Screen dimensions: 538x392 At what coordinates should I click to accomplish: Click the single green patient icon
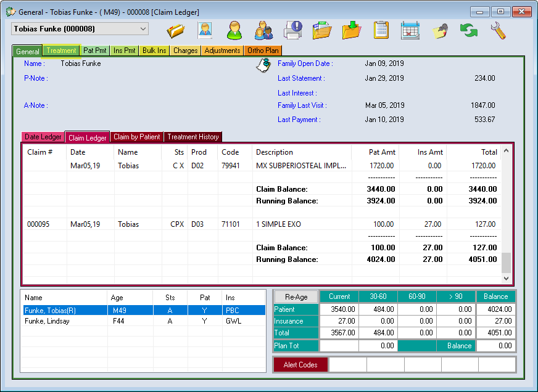[234, 30]
